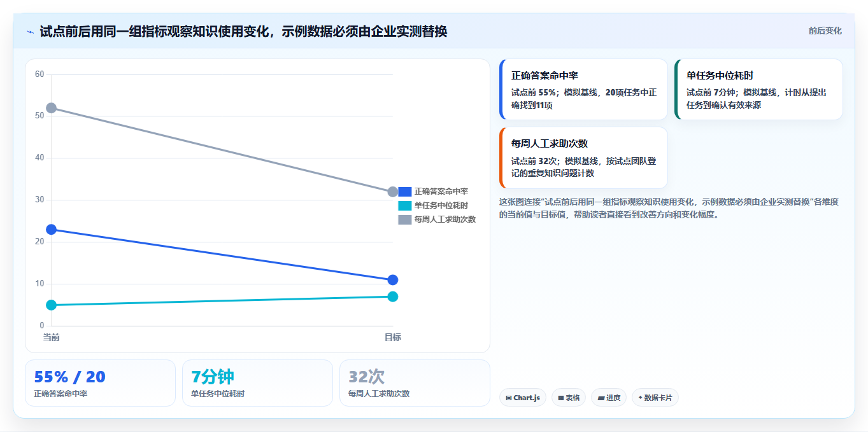Click the lightning icon beside the title
Image resolution: width=868 pixels, height=432 pixels.
pos(30,32)
